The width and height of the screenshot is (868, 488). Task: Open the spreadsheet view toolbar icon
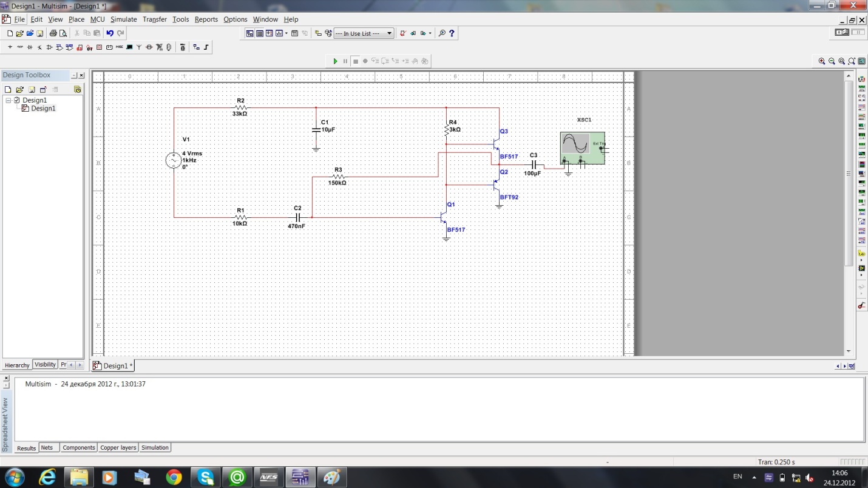pyautogui.click(x=260, y=33)
